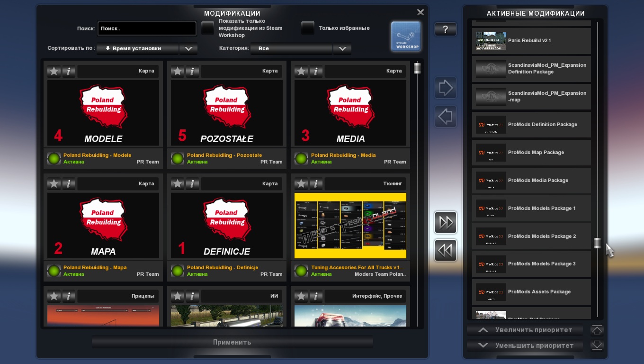Favorite the Интерфейс, Прочее mod star
Viewport: 644px width, 364px height.
tap(301, 296)
